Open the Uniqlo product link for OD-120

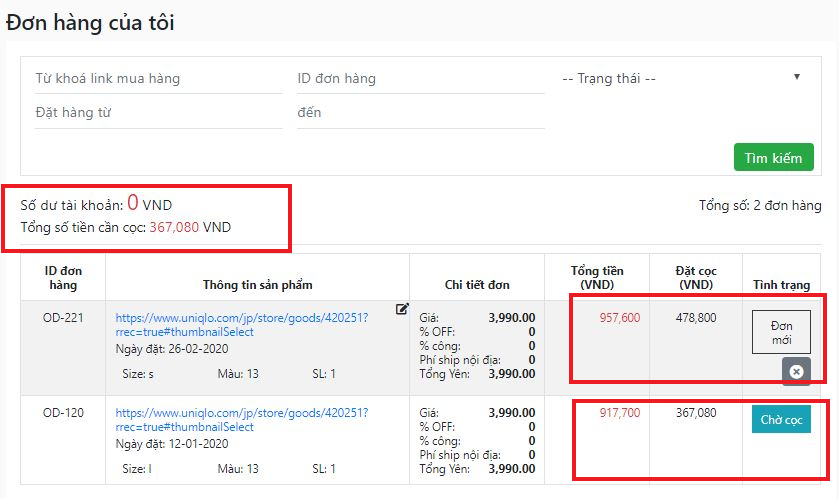[x=242, y=420]
